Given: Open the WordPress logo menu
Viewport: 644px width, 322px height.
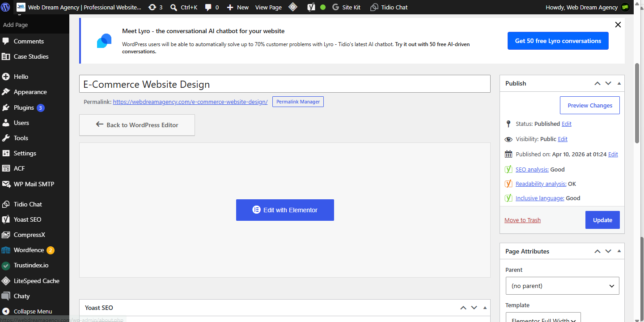Looking at the screenshot, I should click(x=6, y=7).
